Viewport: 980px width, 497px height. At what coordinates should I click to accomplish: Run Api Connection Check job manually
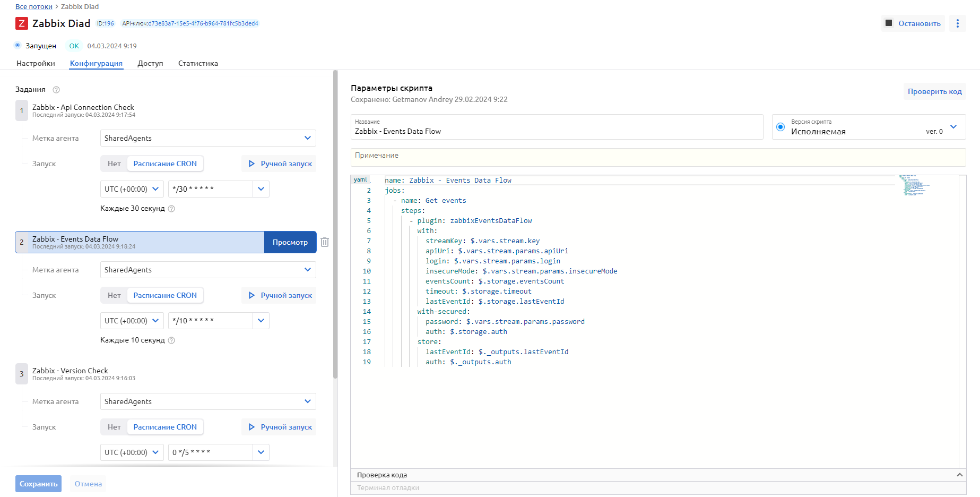(280, 164)
